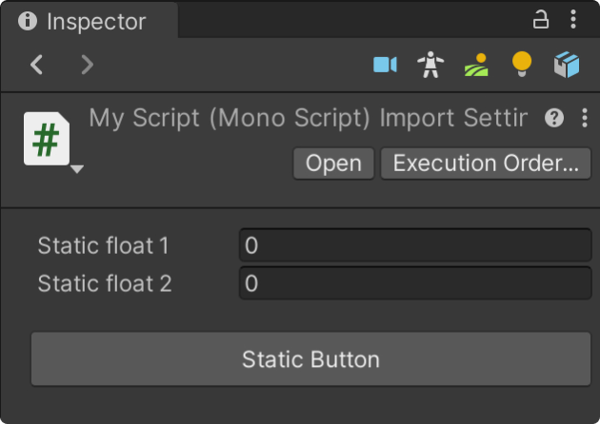This screenshot has width=600, height=424.
Task: Click the C# script file icon
Action: pyautogui.click(x=45, y=139)
